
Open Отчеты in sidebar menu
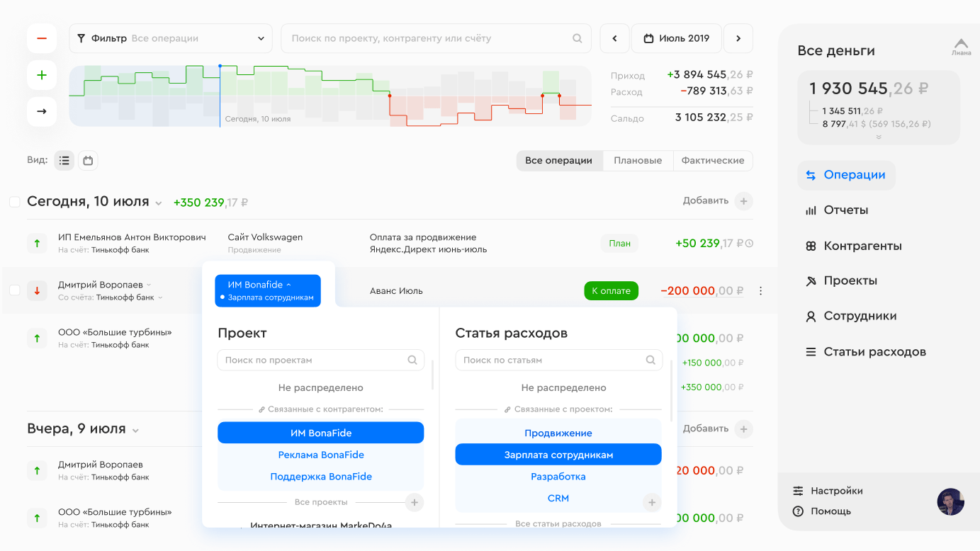845,210
